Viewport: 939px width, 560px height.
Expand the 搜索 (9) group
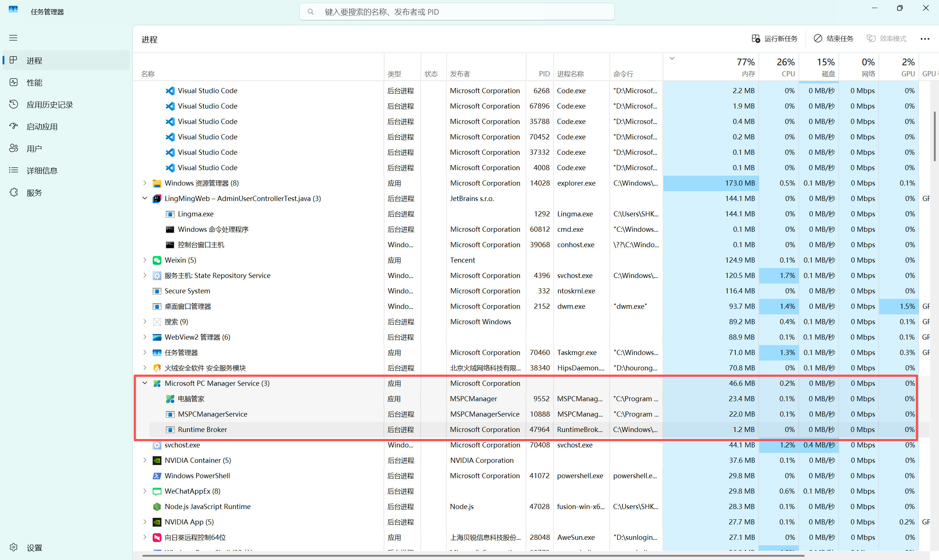(145, 322)
